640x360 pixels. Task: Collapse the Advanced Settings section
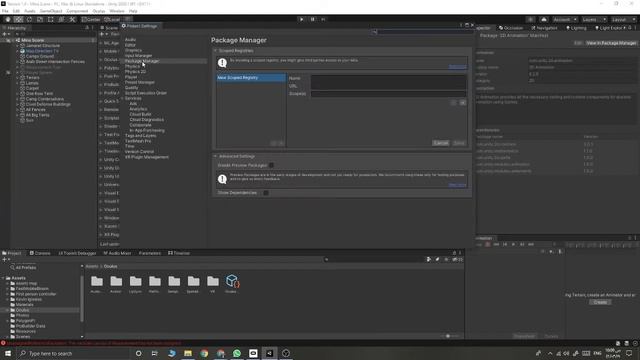coord(215,156)
